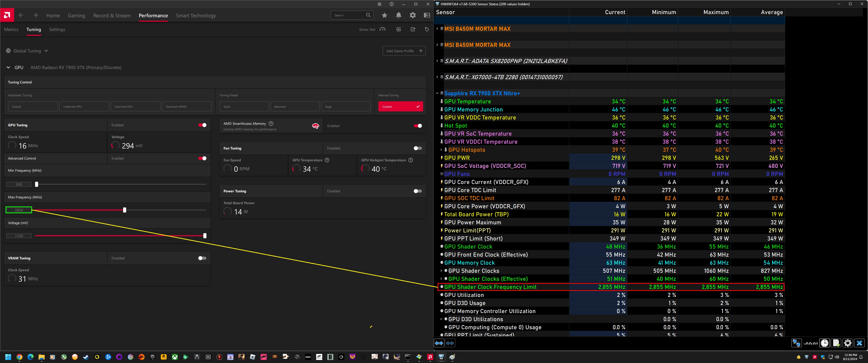Save tuning profile export icon
This screenshot has width=868, height=363.
click(413, 29)
